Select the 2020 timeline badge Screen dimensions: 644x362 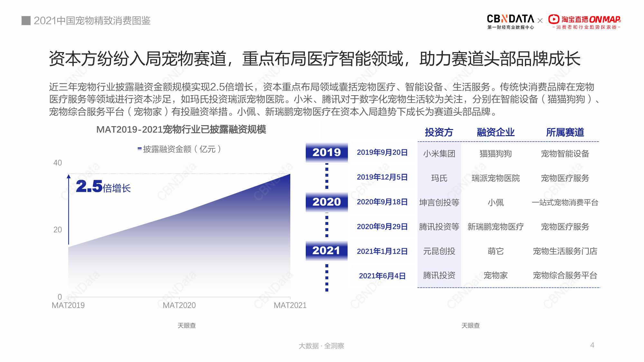tap(327, 202)
